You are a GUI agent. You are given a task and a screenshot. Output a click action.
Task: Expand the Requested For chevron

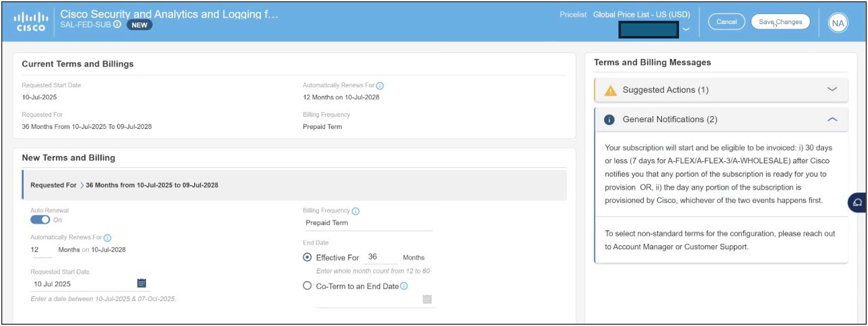pyautogui.click(x=82, y=185)
